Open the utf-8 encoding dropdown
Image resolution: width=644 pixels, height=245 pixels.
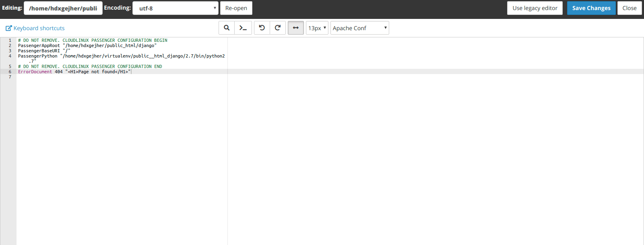coord(175,8)
